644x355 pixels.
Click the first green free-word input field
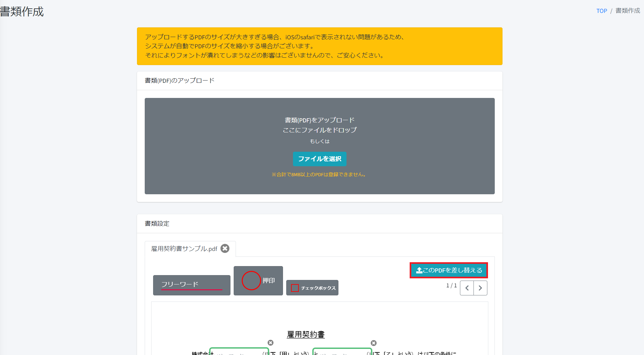239,352
